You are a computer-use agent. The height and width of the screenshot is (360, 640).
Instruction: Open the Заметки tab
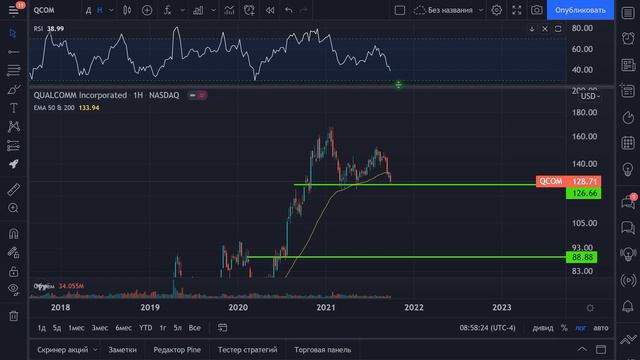click(122, 350)
